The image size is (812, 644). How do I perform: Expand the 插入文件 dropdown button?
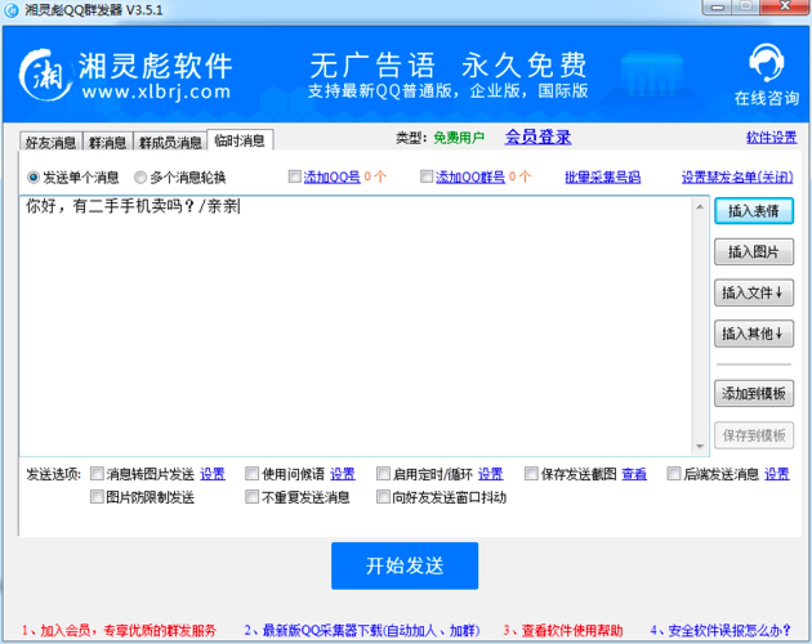pos(753,293)
